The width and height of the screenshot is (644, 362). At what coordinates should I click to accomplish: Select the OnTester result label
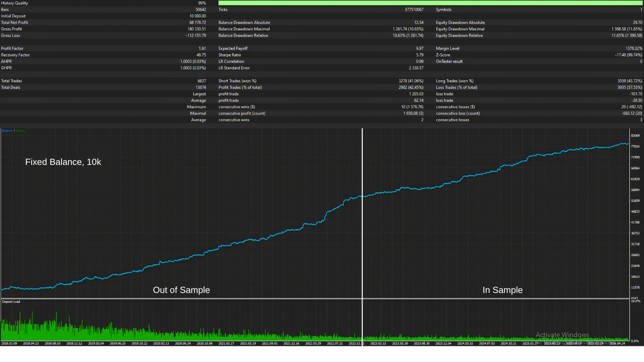click(x=449, y=62)
